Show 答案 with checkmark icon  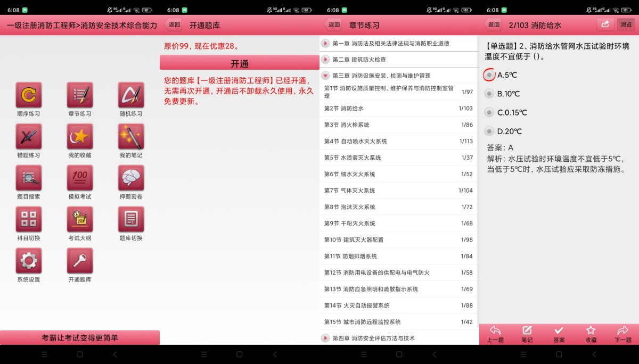click(559, 334)
